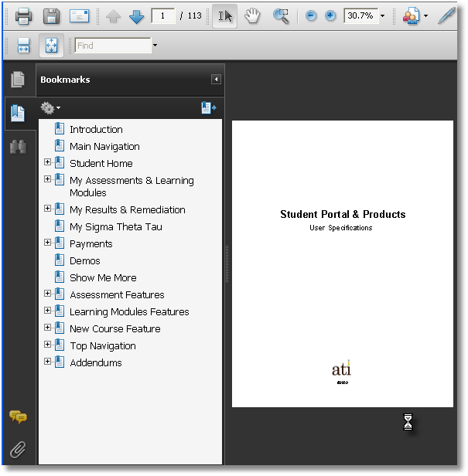Viewport: 468px width, 476px height.
Task: Click the Email envelope icon
Action: click(79, 16)
